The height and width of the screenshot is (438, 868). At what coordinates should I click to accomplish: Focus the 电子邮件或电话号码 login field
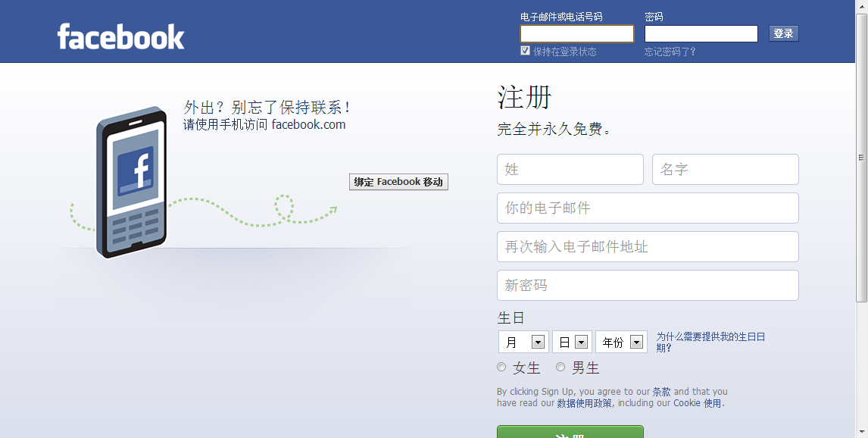coord(577,34)
